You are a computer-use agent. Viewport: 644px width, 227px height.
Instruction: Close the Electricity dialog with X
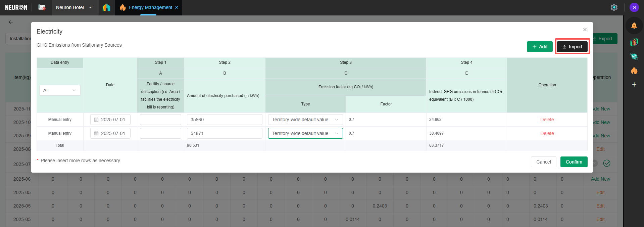(x=585, y=30)
